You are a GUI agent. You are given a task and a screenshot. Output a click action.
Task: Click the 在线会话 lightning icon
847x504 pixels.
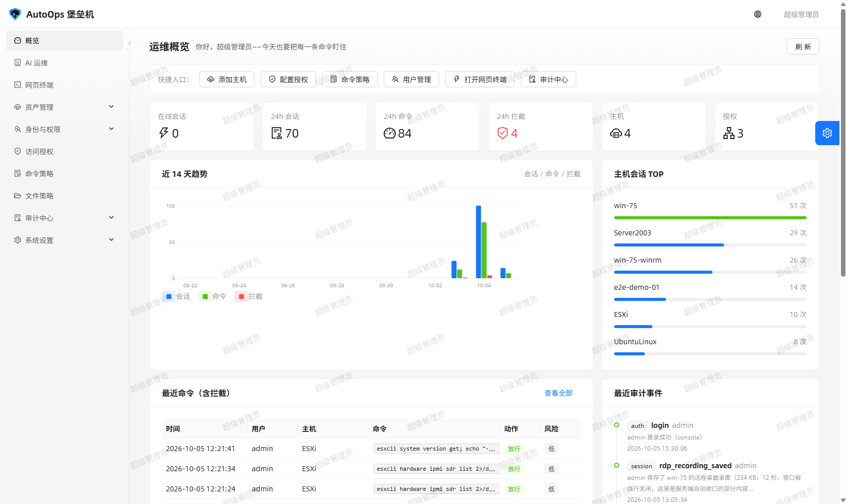(x=164, y=133)
